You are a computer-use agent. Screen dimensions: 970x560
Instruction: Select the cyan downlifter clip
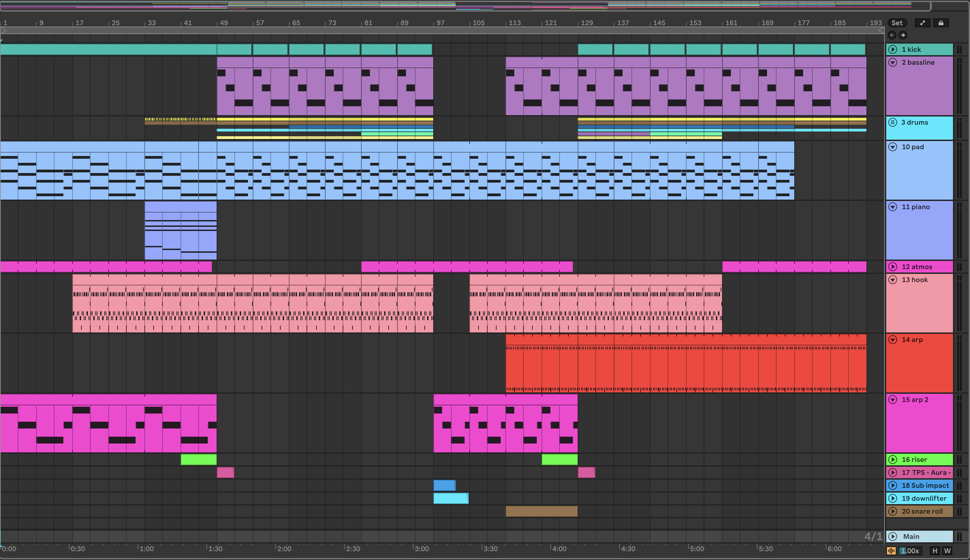point(451,498)
